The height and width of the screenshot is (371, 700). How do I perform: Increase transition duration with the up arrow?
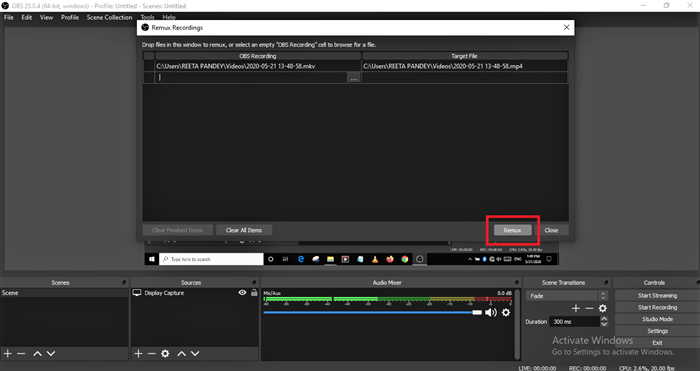point(604,319)
